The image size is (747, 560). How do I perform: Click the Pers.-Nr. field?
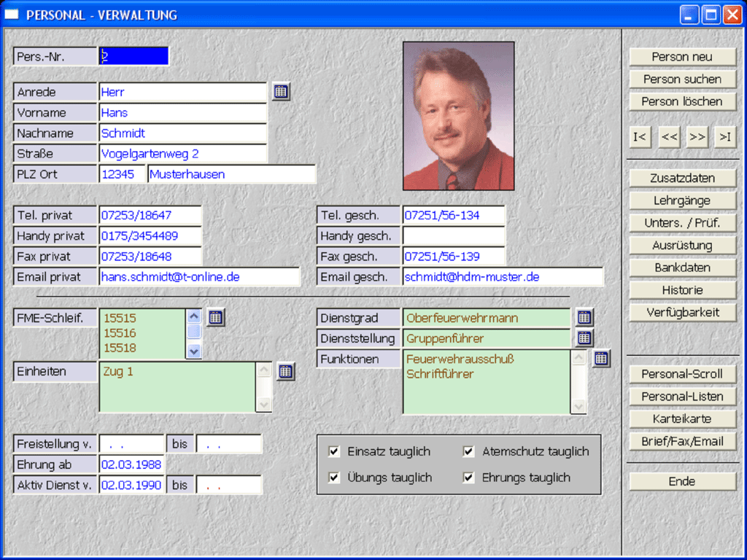133,56
